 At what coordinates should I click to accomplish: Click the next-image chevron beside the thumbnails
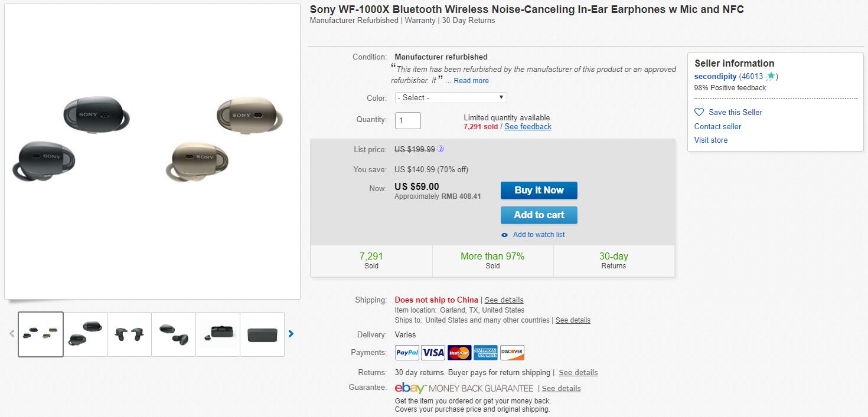tap(291, 334)
